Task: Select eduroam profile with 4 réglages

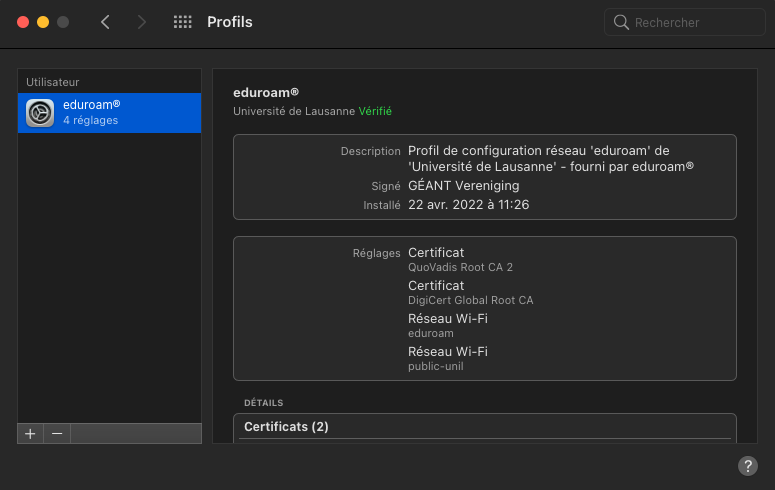Action: [x=110, y=113]
